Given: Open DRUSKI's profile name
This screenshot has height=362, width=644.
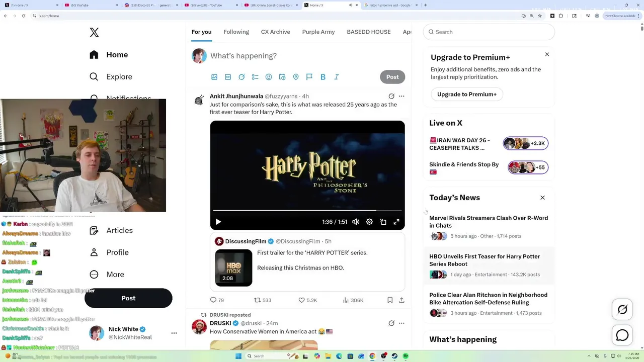Looking at the screenshot, I should point(220,323).
